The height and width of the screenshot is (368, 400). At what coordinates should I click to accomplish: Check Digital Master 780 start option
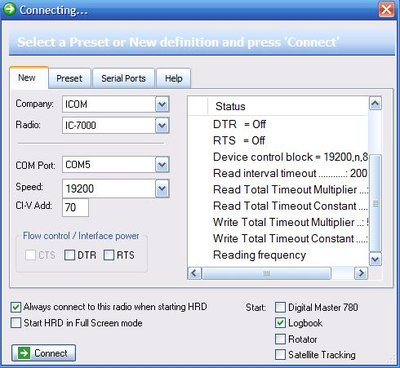tap(280, 307)
